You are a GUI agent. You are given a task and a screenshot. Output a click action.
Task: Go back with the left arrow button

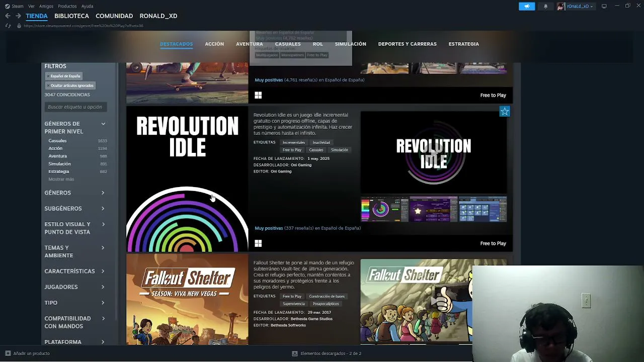click(x=8, y=16)
